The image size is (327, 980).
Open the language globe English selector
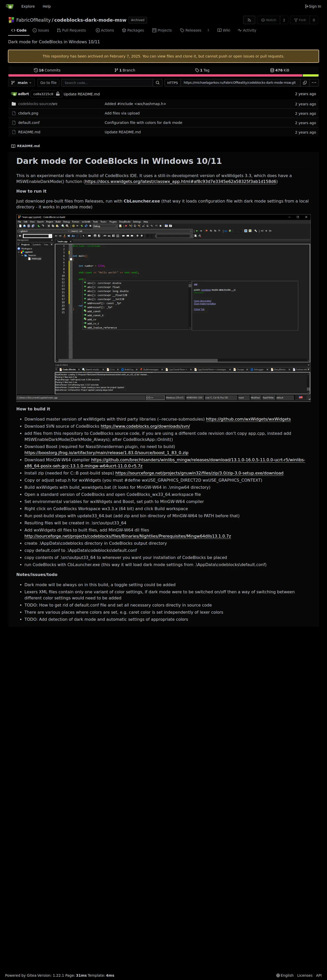pos(285,975)
